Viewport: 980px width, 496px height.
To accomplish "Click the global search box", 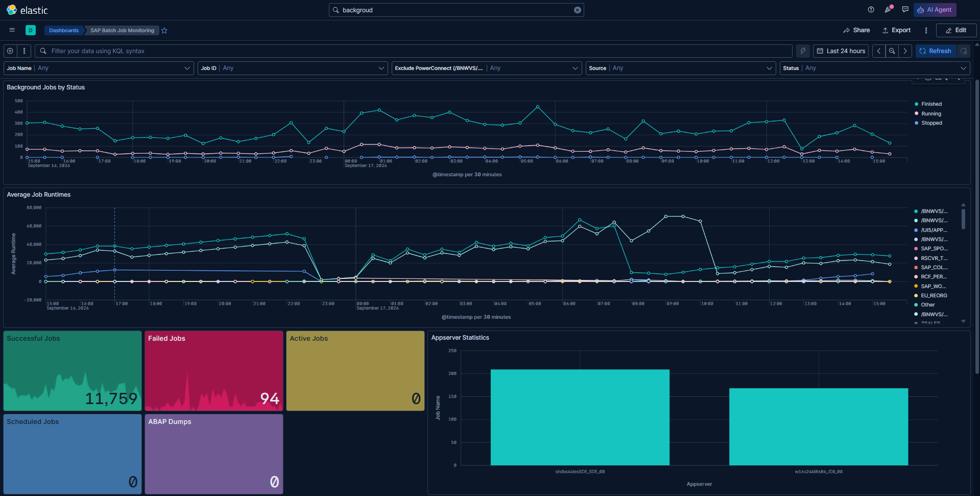I will [457, 10].
